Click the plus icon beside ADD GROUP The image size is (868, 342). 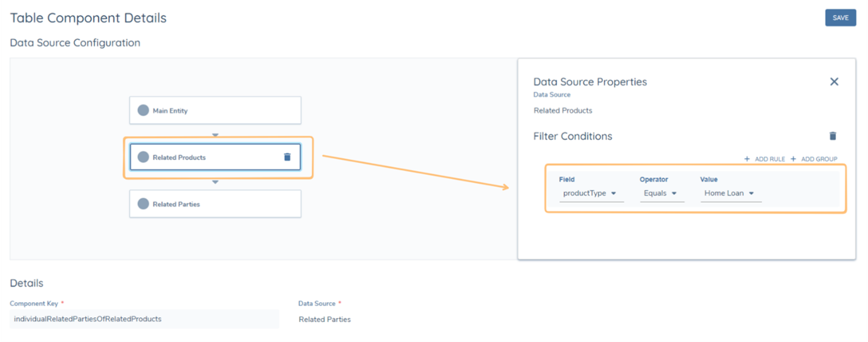(x=794, y=159)
